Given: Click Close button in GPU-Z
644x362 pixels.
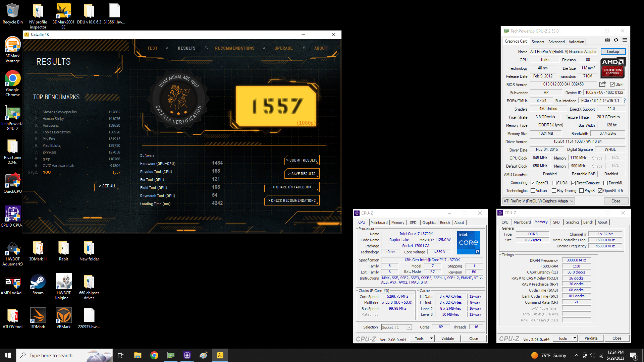Looking at the screenshot, I should point(616,201).
